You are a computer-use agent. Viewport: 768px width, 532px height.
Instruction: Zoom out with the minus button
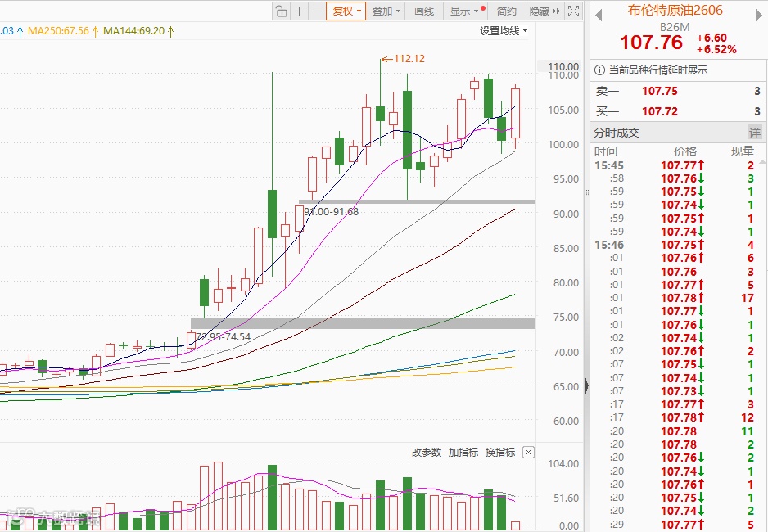pyautogui.click(x=317, y=11)
